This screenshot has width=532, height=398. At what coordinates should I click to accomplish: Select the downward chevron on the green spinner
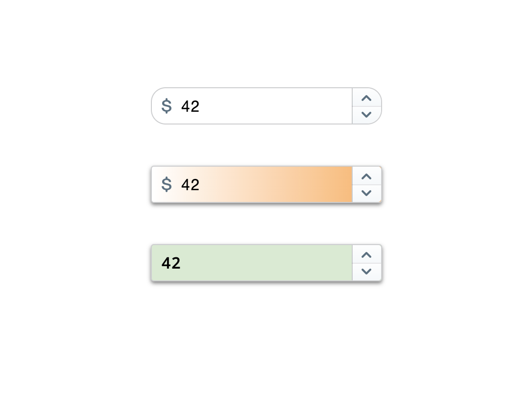click(367, 272)
